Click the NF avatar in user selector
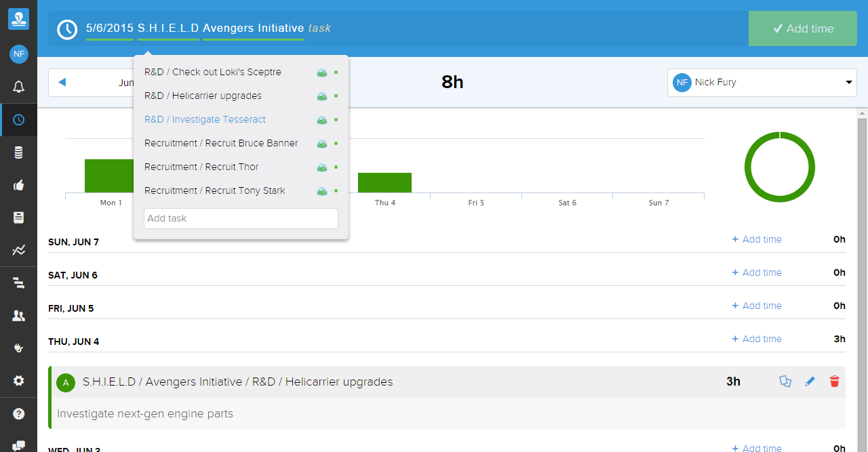 click(x=682, y=83)
